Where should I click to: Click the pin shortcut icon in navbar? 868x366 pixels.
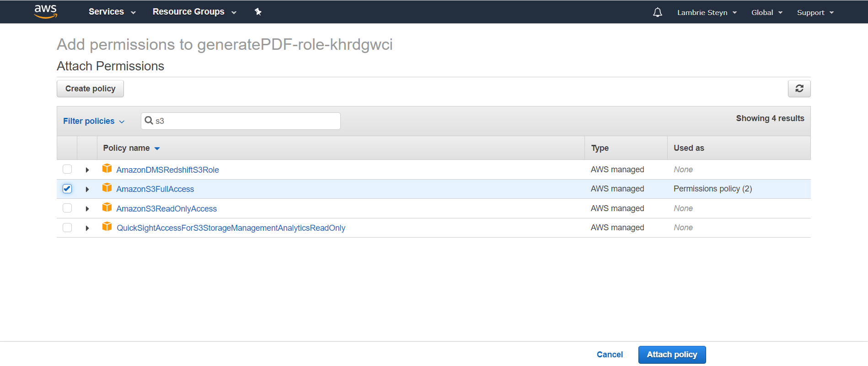tap(258, 12)
